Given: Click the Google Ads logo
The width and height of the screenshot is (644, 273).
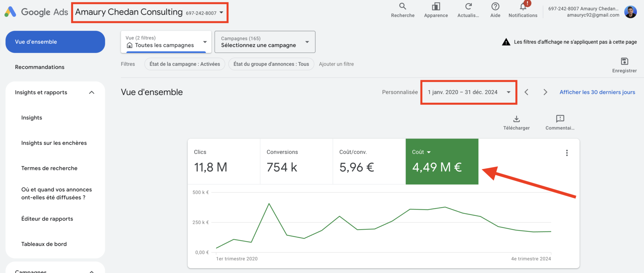Looking at the screenshot, I should (36, 12).
